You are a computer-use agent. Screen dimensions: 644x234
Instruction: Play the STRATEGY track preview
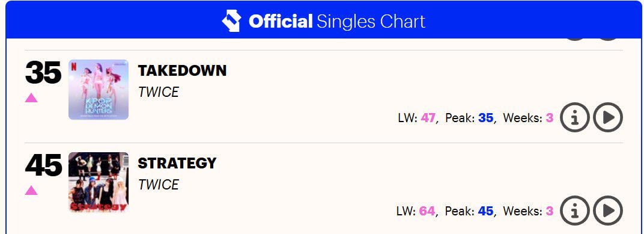(608, 211)
